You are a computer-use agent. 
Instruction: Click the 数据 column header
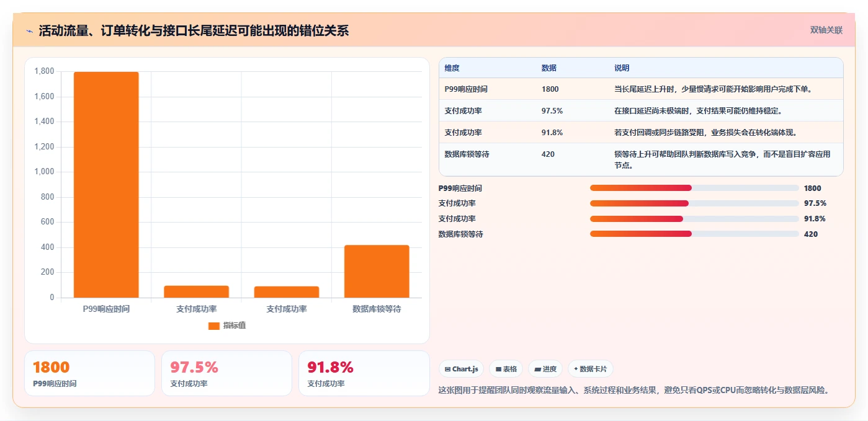point(549,68)
